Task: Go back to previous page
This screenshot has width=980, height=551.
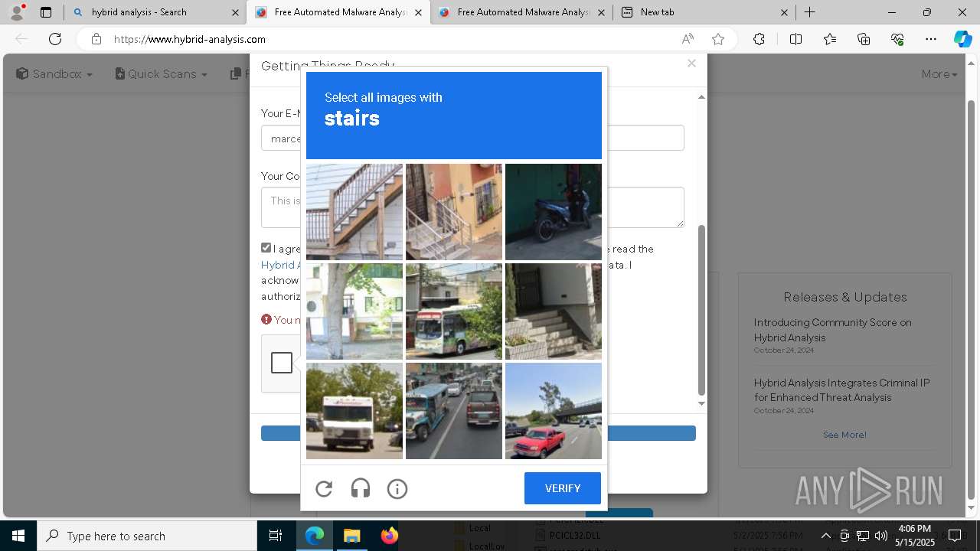Action: [x=21, y=39]
